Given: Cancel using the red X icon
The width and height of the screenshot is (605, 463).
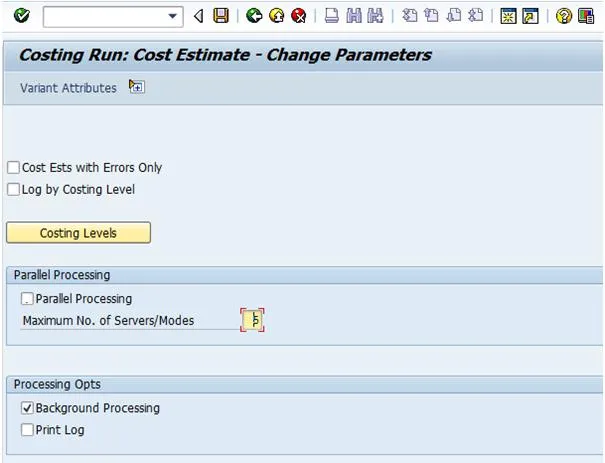Looking at the screenshot, I should (x=298, y=16).
